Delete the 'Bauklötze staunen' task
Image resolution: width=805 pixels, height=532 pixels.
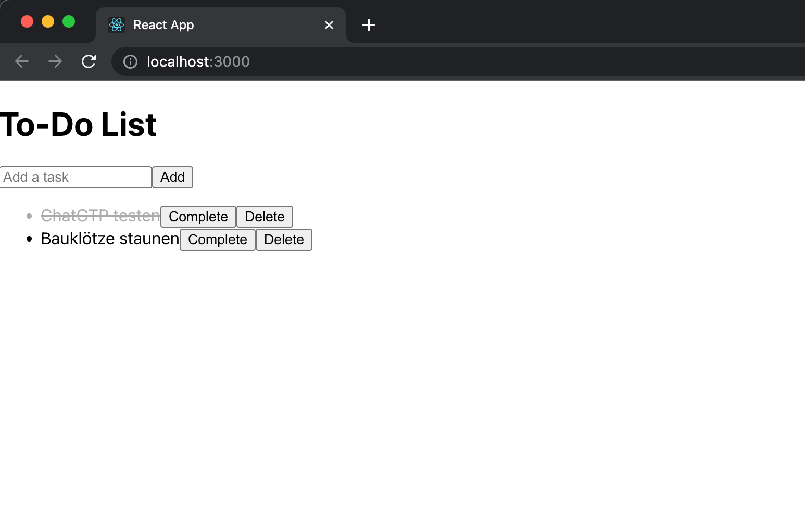coord(284,239)
